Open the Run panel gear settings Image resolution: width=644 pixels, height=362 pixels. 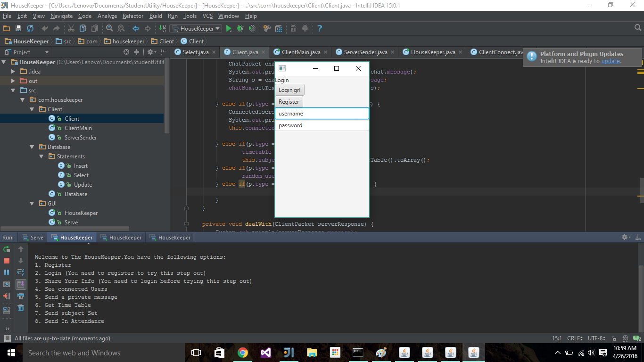626,238
